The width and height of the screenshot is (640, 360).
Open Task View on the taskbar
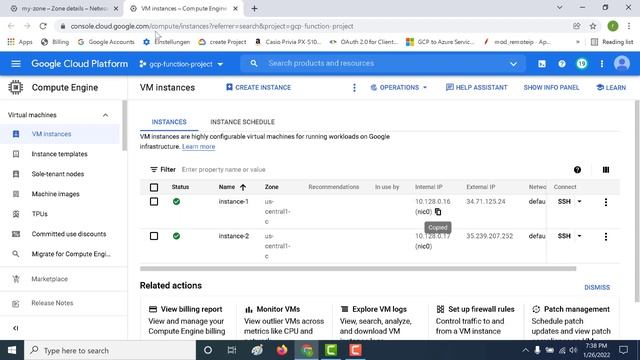(232, 350)
